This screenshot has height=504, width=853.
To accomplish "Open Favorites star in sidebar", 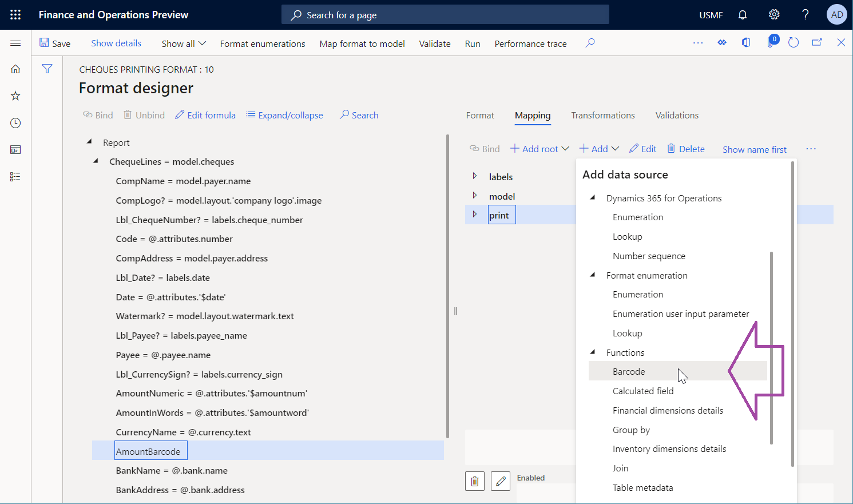I will click(x=15, y=96).
